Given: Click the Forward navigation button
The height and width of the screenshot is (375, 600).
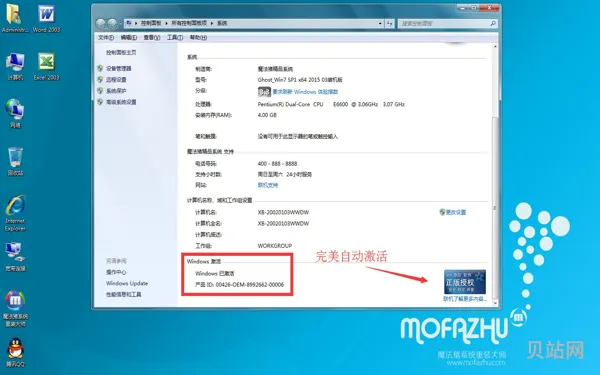Looking at the screenshot, I should click(112, 24).
